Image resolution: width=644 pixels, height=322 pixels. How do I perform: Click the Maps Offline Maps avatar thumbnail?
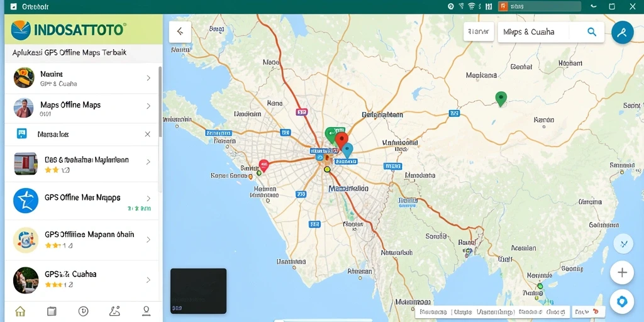point(23,108)
